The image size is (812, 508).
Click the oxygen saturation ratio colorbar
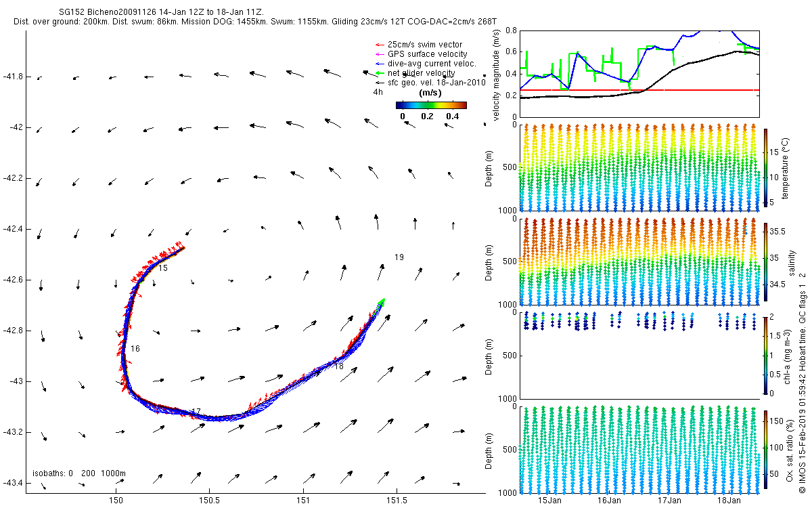(x=765, y=448)
